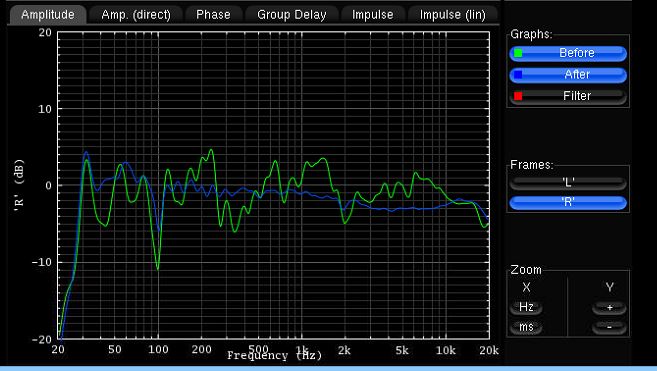Screen dimensions: 657x371
Task: Select the Phase tab
Action: 213,15
